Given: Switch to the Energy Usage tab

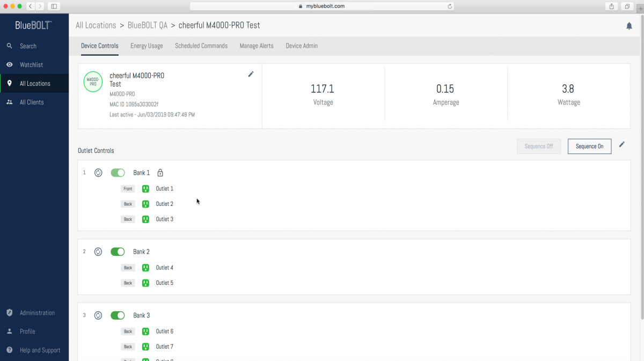Looking at the screenshot, I should [146, 46].
